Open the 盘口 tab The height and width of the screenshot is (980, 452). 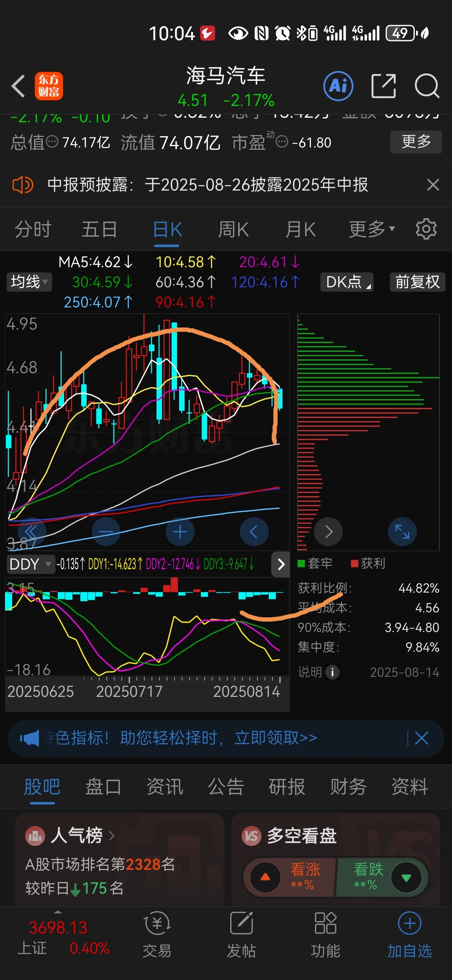point(103,787)
